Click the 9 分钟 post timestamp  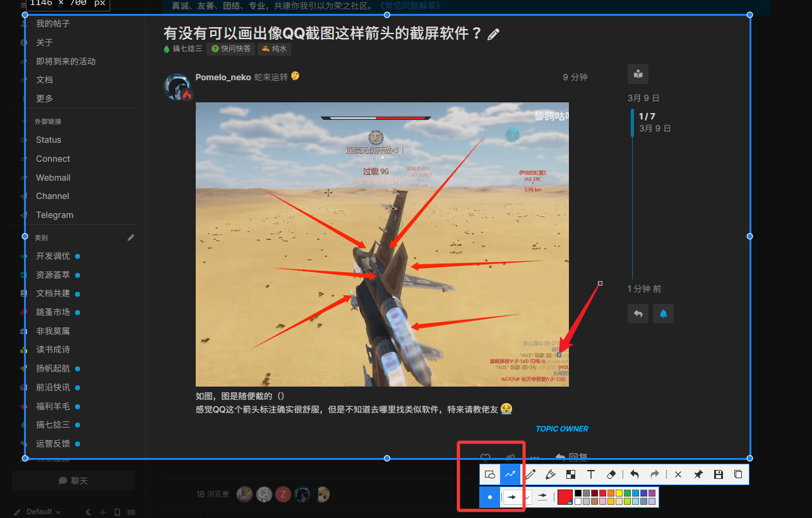575,77
